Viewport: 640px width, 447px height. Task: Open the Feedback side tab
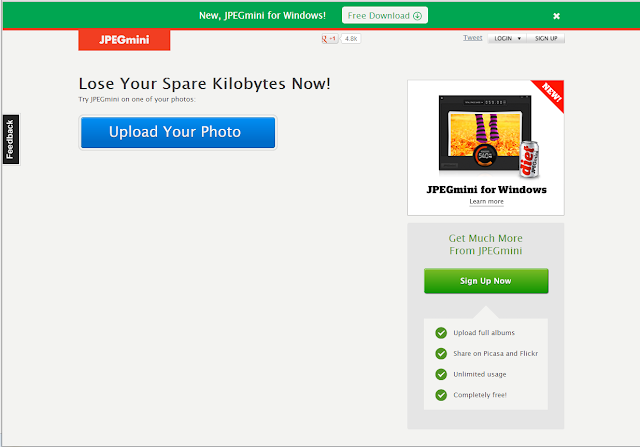(11, 140)
